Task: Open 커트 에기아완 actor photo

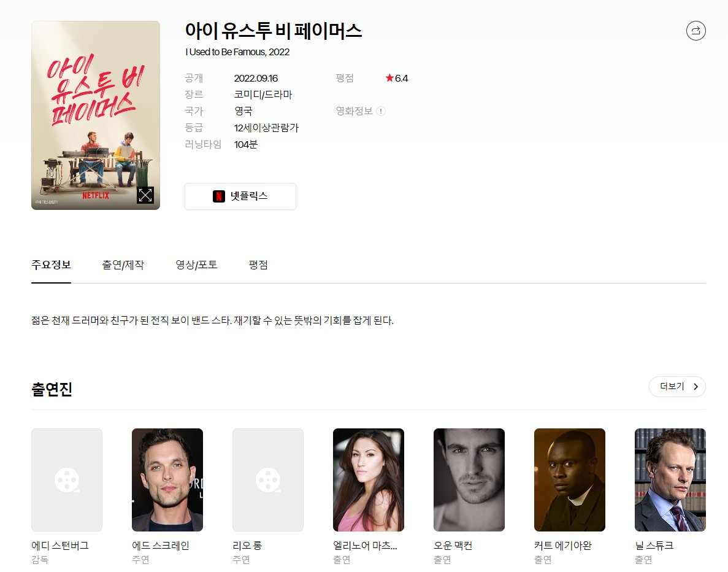Action: click(570, 479)
